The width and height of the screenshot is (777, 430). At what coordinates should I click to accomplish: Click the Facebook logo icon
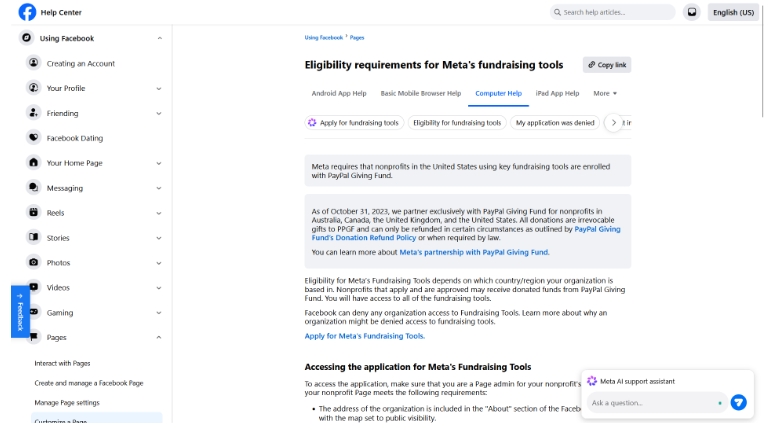point(27,12)
